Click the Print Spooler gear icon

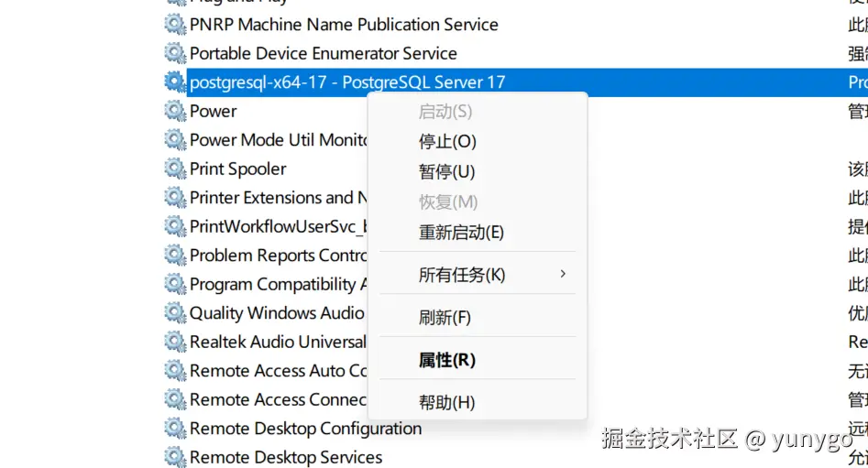174,169
